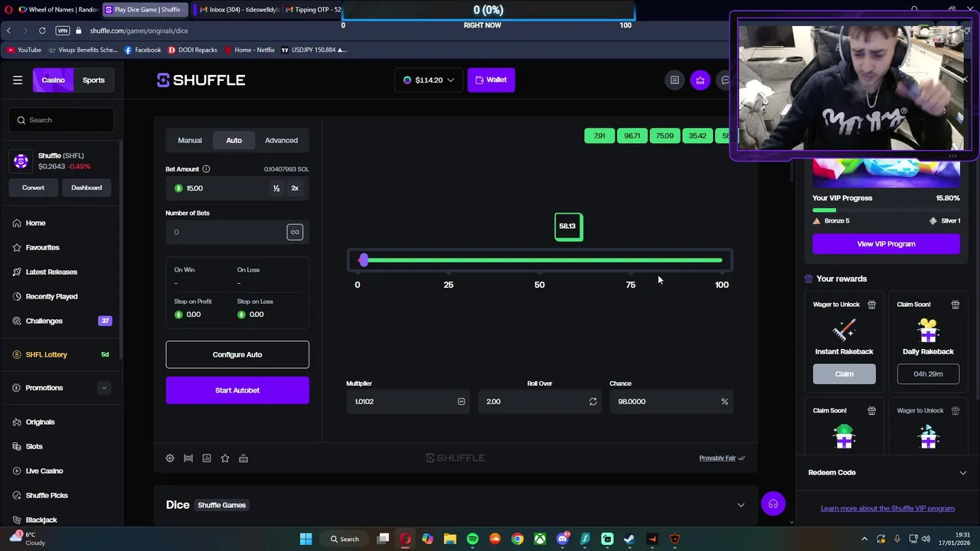Click previous result 96.71 chip
Image resolution: width=980 pixels, height=551 pixels.
click(x=632, y=136)
